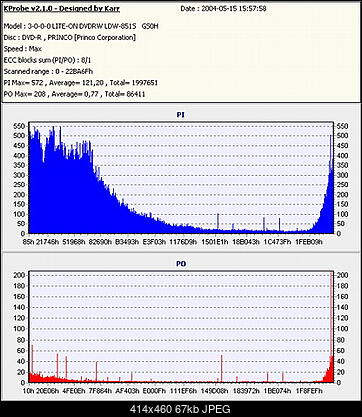Select the 'Disc : DVD-R , PRINCO' line
The image size is (362, 417).
[x=70, y=37]
